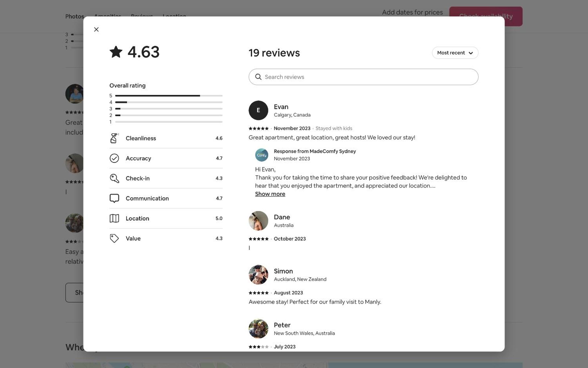The height and width of the screenshot is (368, 588).
Task: Click the Communication speech bubble icon
Action: pos(114,198)
